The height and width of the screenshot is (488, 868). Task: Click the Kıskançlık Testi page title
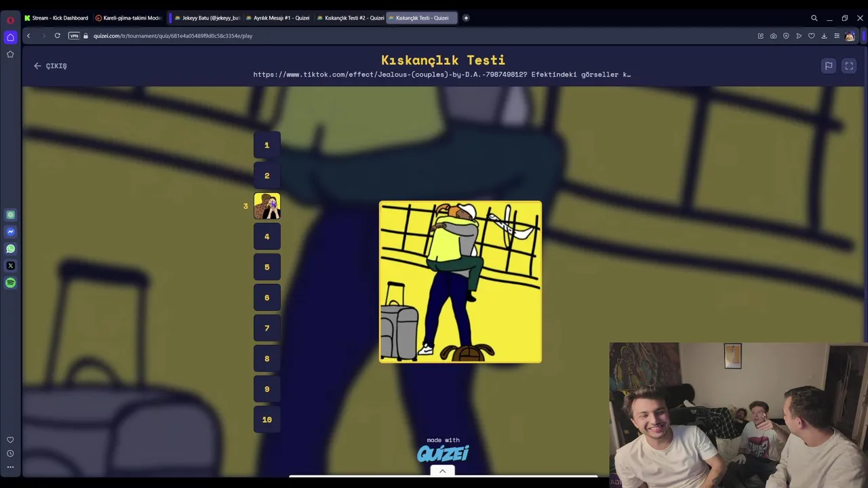point(443,60)
